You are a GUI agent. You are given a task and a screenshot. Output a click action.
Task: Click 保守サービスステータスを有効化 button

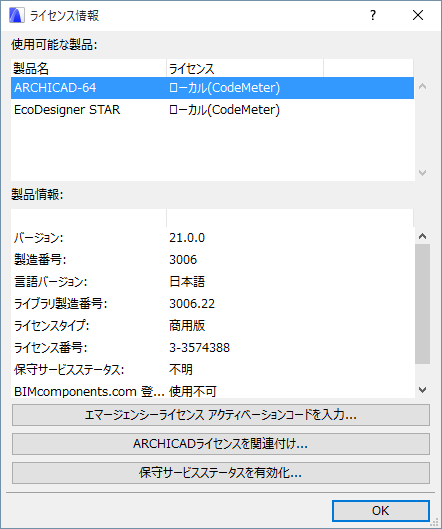(x=221, y=473)
